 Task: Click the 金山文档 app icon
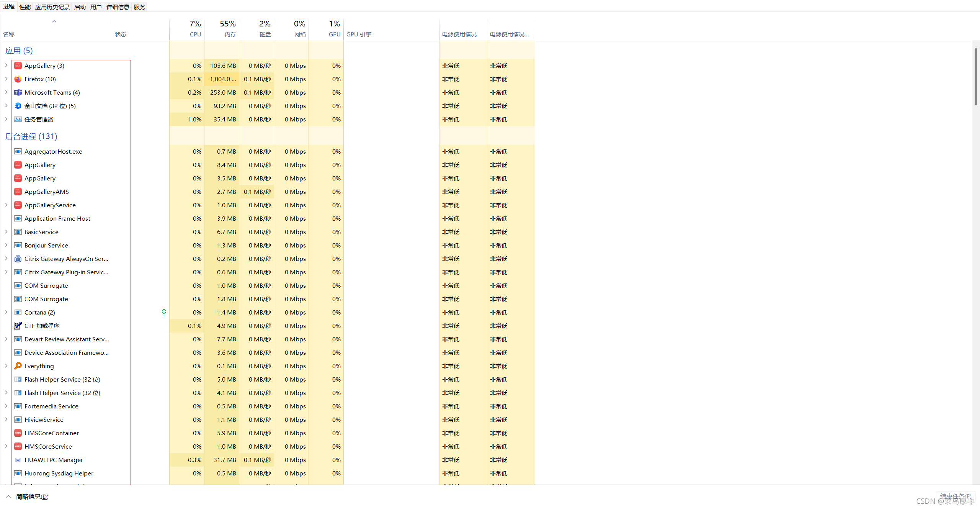tap(18, 106)
